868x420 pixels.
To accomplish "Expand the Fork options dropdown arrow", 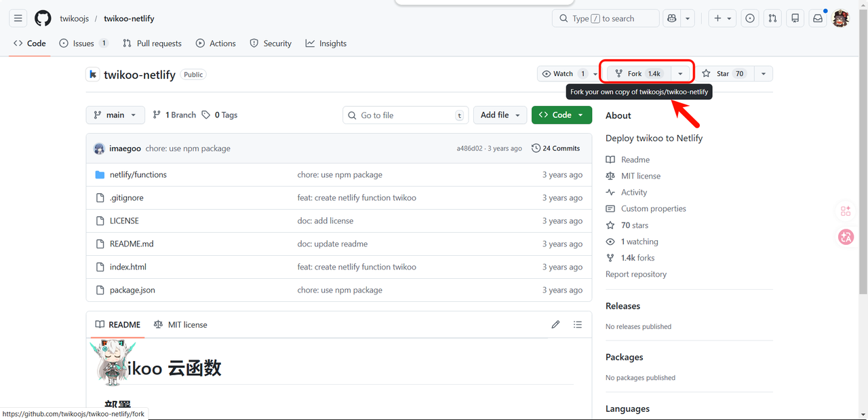I will click(x=680, y=73).
